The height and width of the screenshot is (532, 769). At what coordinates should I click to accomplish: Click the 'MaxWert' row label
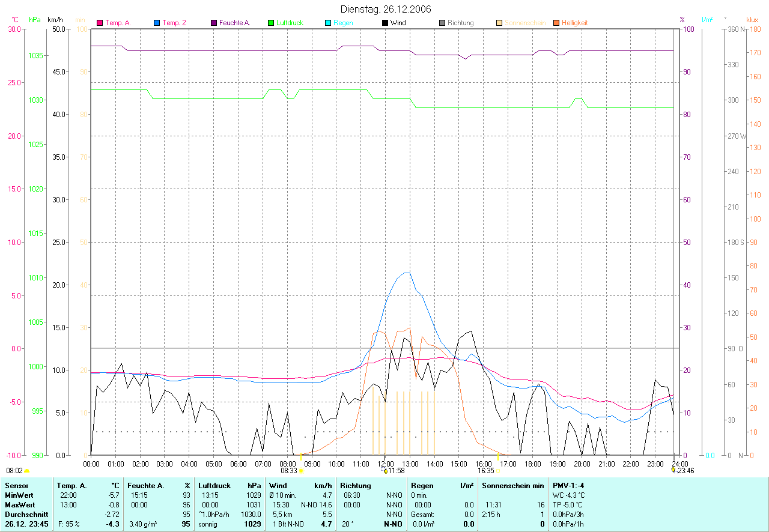pos(19,505)
